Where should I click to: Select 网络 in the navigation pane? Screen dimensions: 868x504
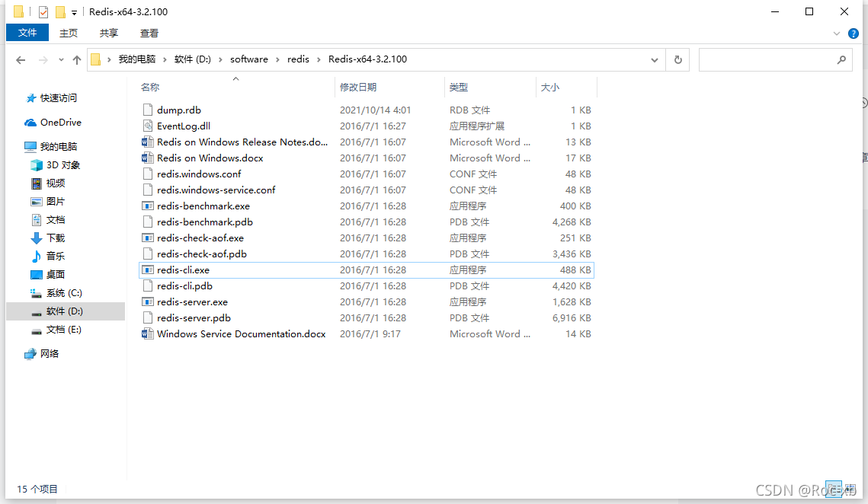click(x=42, y=353)
